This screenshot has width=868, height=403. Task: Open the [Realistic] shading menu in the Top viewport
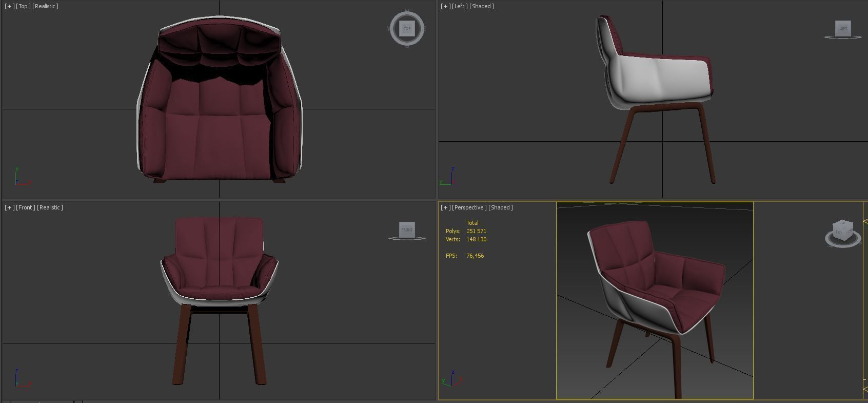(x=45, y=6)
